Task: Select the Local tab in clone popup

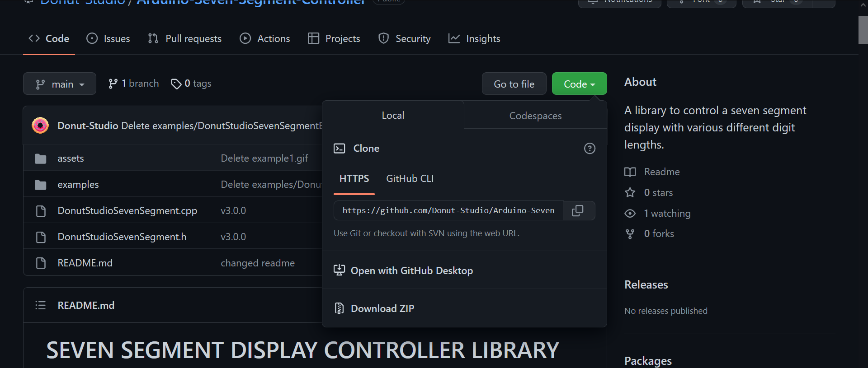Action: click(393, 115)
